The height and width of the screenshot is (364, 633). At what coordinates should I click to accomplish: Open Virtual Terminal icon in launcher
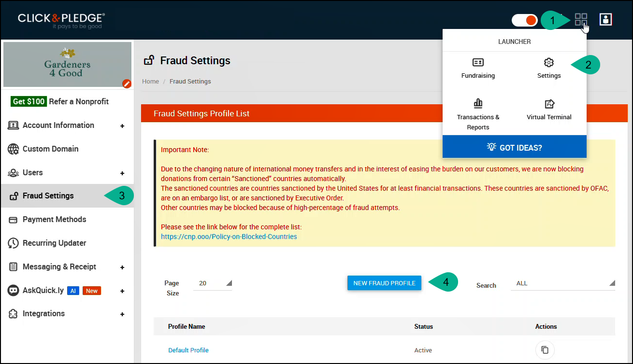coord(549,103)
